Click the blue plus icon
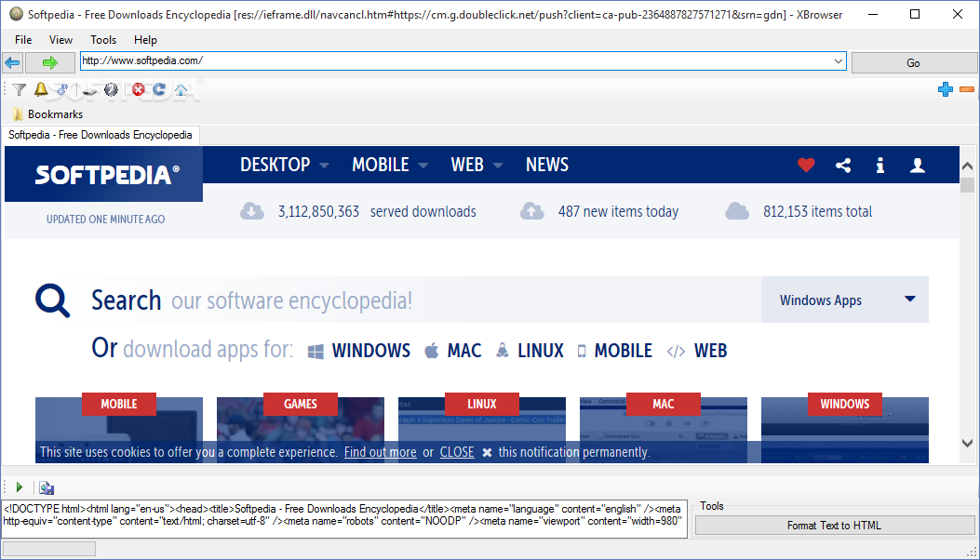Viewport: 980px width, 560px height. tap(945, 89)
